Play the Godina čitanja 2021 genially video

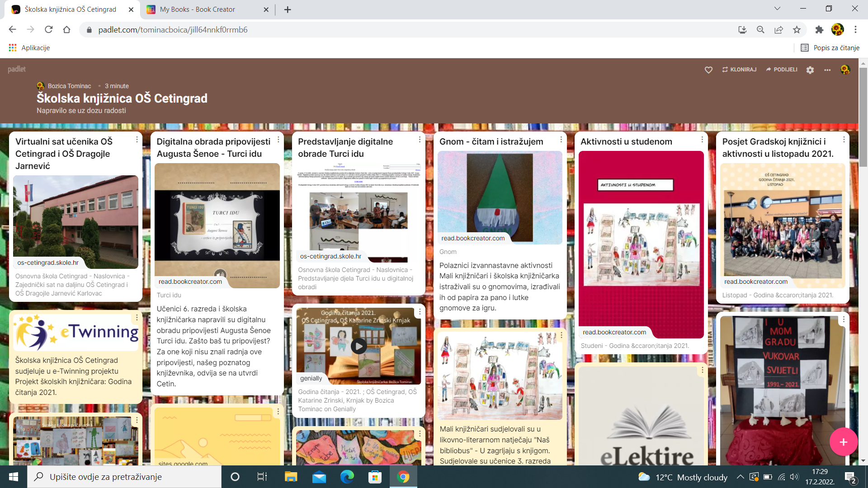[x=359, y=346]
